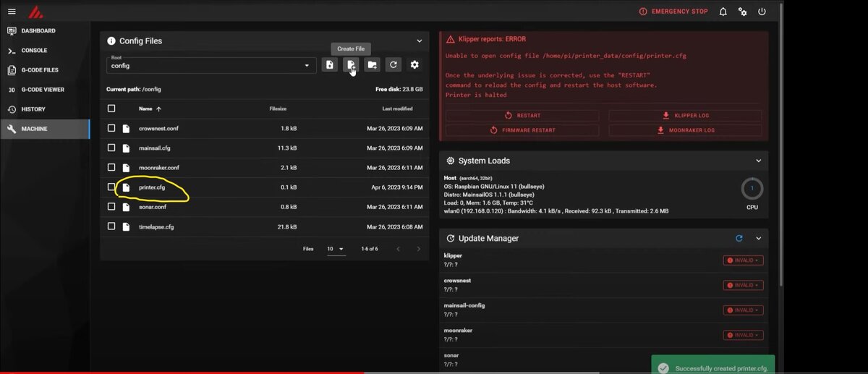868x374 pixels.
Task: Sort files by Filesize header
Action: (x=278, y=109)
